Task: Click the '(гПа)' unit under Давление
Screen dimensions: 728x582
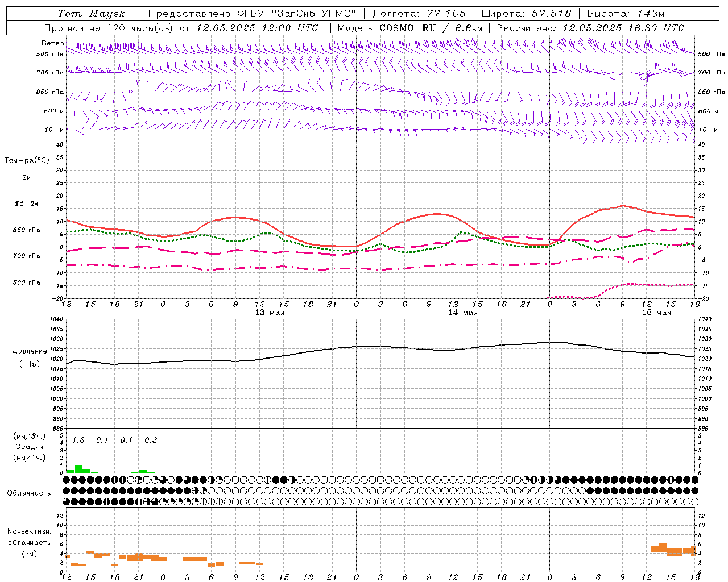Action: pos(30,364)
